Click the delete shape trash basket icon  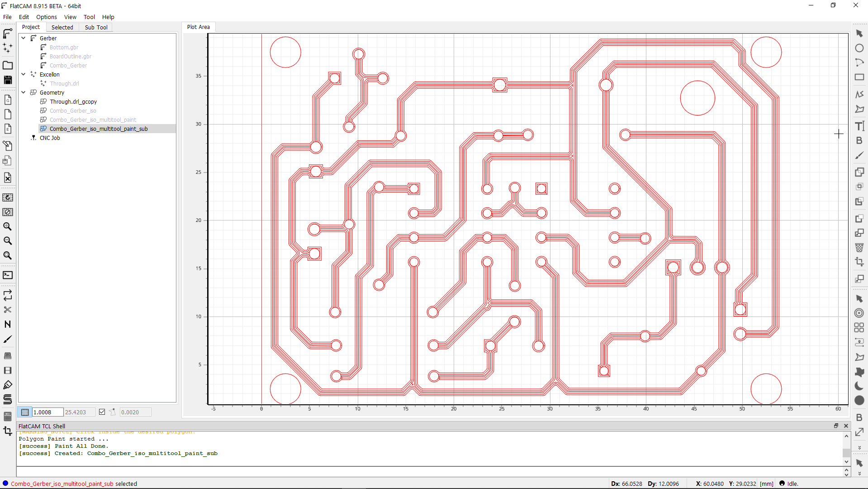pyautogui.click(x=859, y=248)
